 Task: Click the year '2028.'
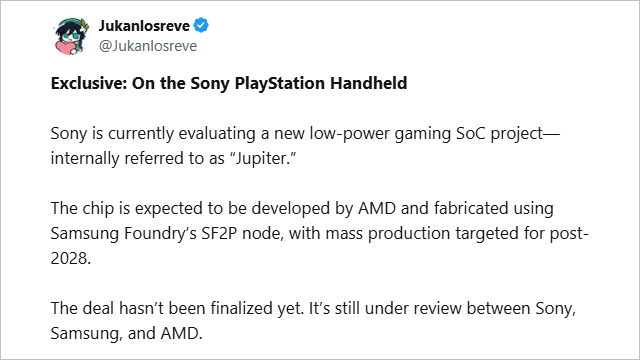[71, 258]
